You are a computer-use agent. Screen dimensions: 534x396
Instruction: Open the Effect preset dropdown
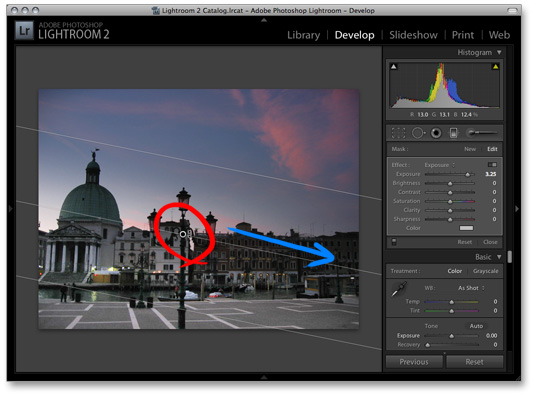tap(439, 165)
